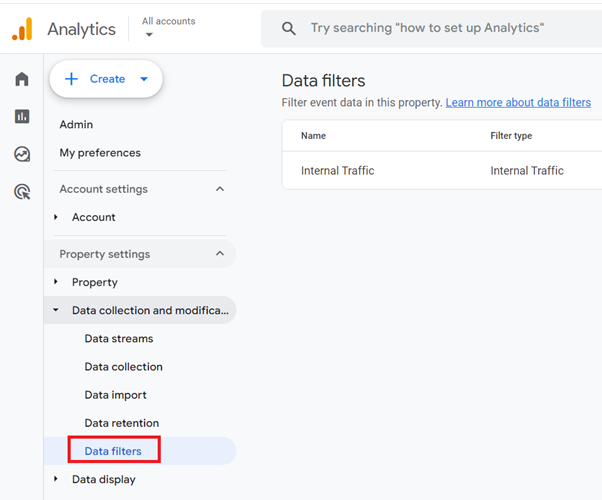This screenshot has height=500, width=602.
Task: Click All accounts selector text
Action: point(169,21)
